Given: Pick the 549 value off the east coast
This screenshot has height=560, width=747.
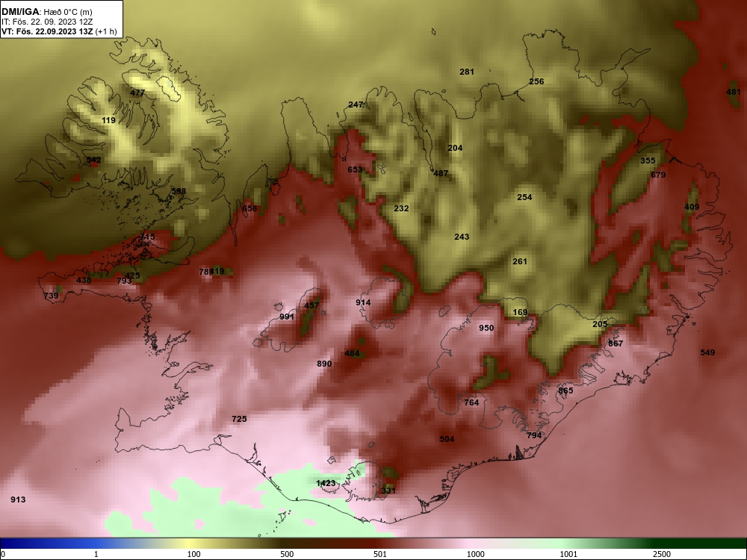Looking at the screenshot, I should tap(707, 353).
